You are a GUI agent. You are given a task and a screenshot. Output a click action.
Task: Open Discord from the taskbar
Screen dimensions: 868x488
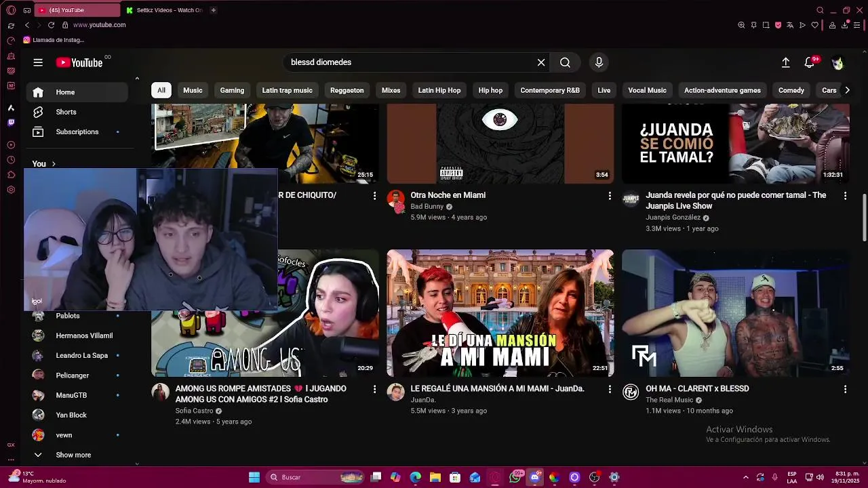tap(534, 477)
